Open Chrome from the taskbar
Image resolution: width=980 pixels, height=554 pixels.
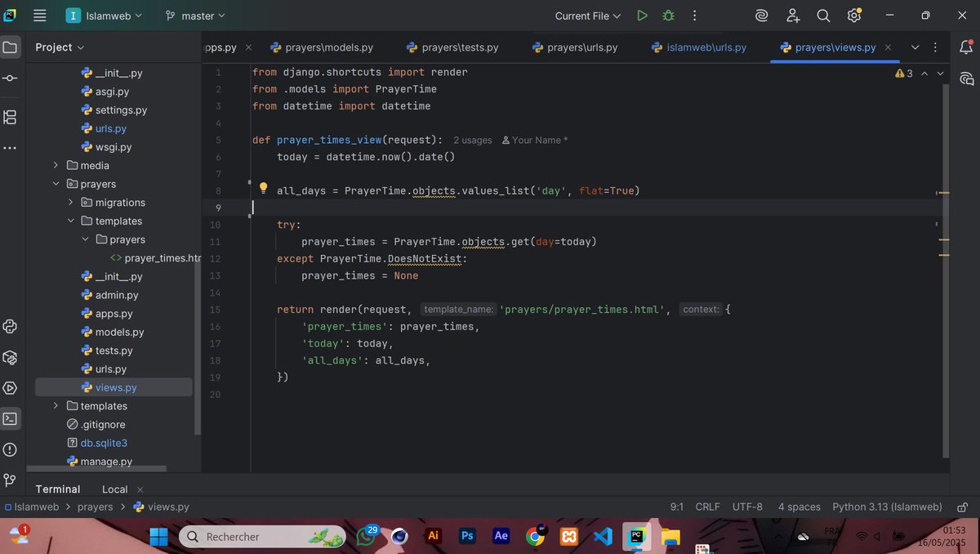point(536,536)
